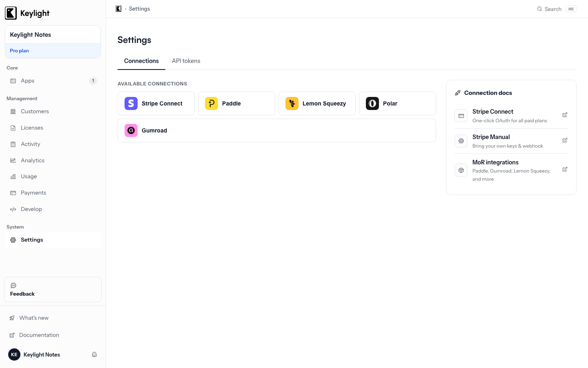This screenshot has width=588, height=368.
Task: Click the Stripe Connect purple S logo
Action: [x=131, y=103]
